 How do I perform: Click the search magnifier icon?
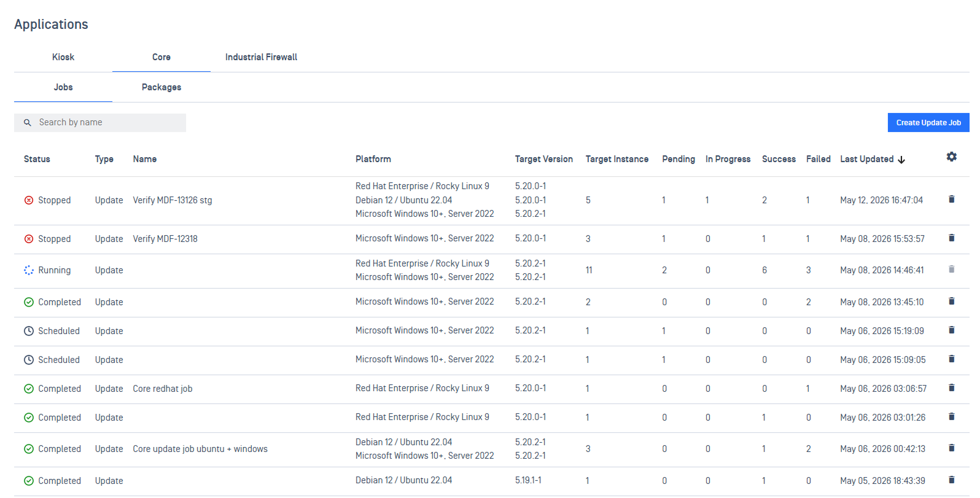click(x=28, y=123)
